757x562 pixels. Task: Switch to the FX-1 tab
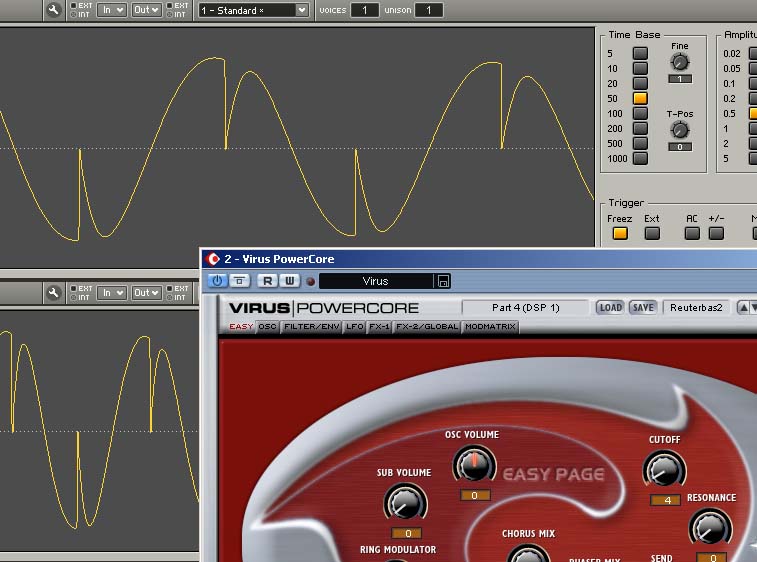(x=379, y=327)
